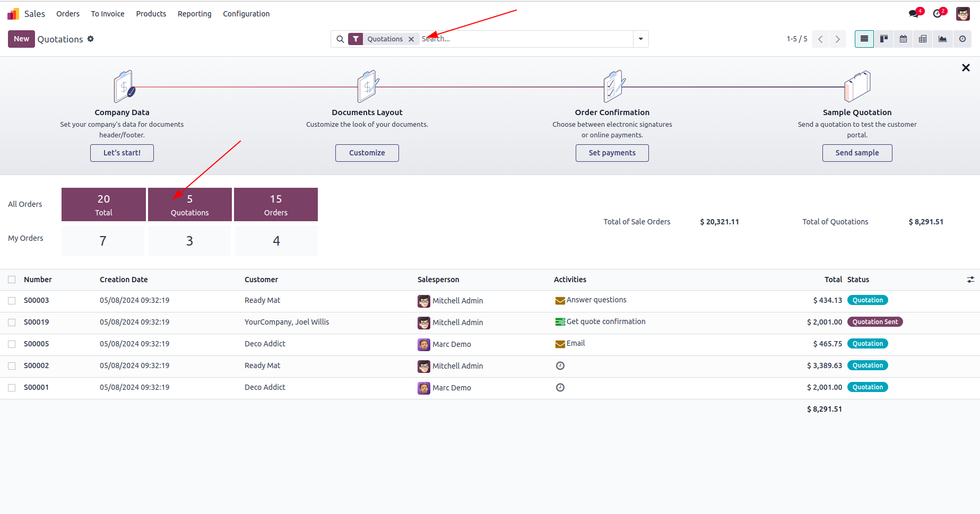980x514 pixels.
Task: Check the select-all header checkbox
Action: [x=12, y=280]
